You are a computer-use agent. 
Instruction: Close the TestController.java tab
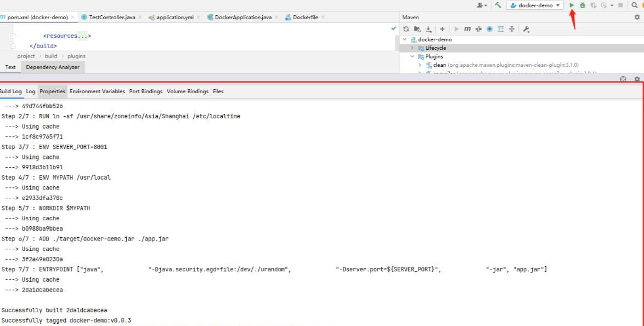(140, 17)
